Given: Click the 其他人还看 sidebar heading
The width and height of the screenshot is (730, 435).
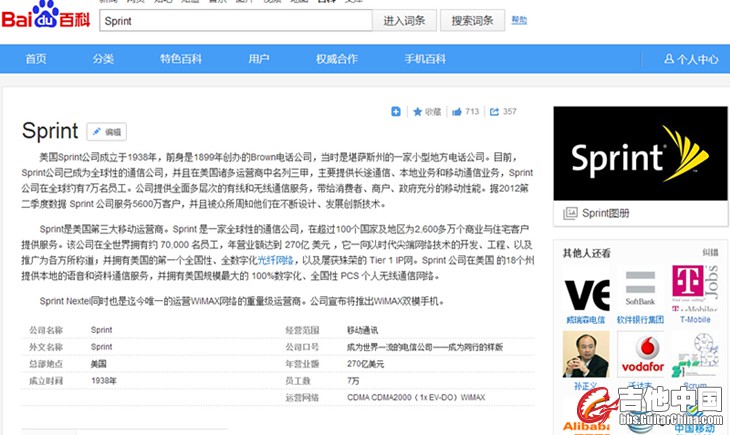Looking at the screenshot, I should click(x=587, y=253).
